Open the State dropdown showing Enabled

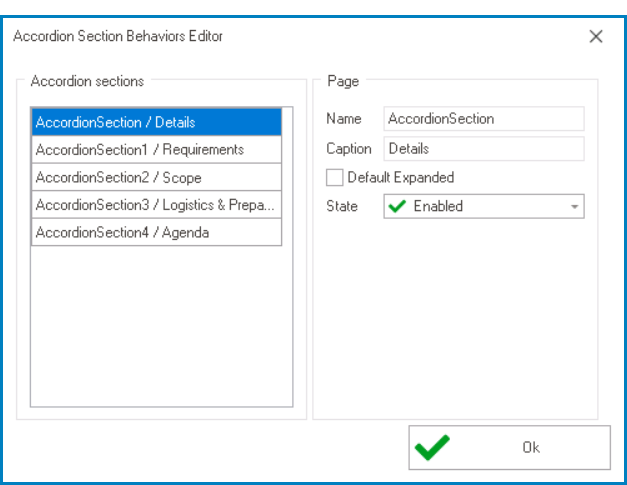click(x=483, y=207)
